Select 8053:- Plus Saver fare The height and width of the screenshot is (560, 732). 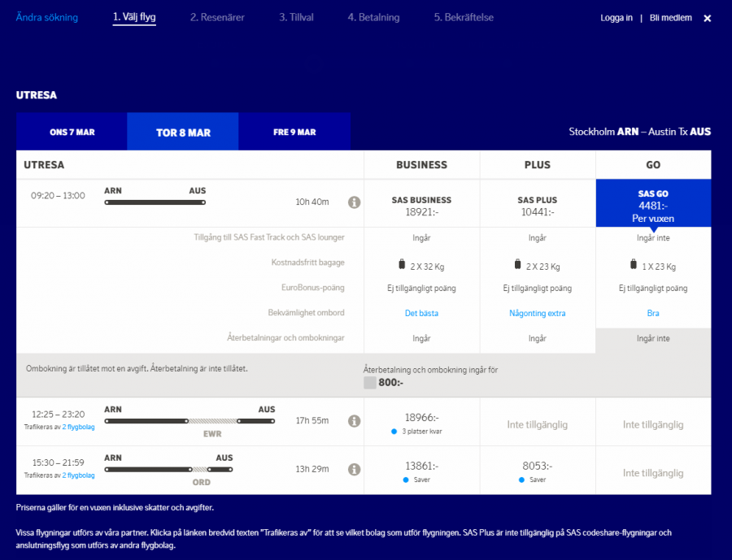point(538,470)
